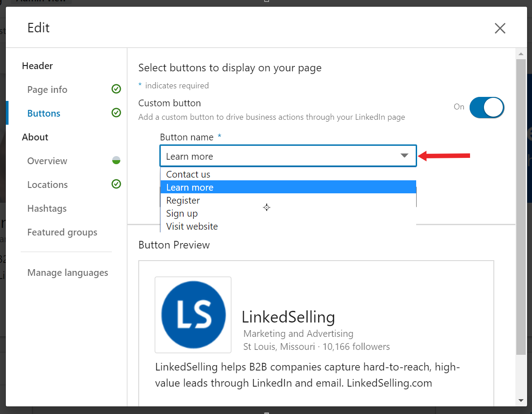Click the LS company logo thumbnail
Image resolution: width=532 pixels, height=414 pixels.
pyautogui.click(x=193, y=315)
